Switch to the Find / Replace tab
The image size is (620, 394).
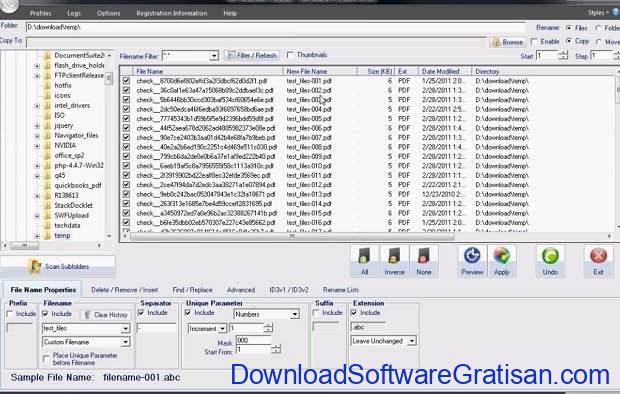pos(192,290)
